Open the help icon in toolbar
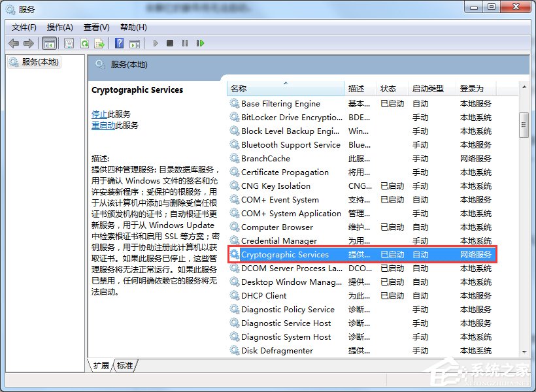Viewport: 536px width, 392px height. click(x=119, y=43)
